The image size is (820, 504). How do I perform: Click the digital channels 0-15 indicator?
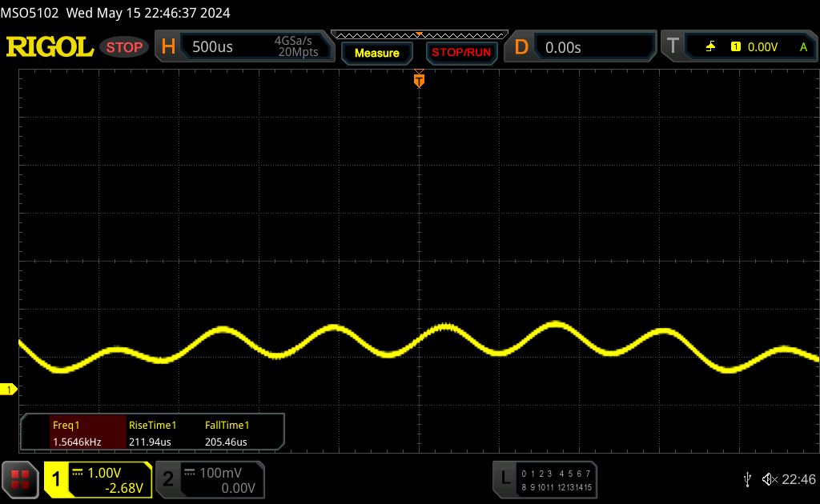point(557,481)
